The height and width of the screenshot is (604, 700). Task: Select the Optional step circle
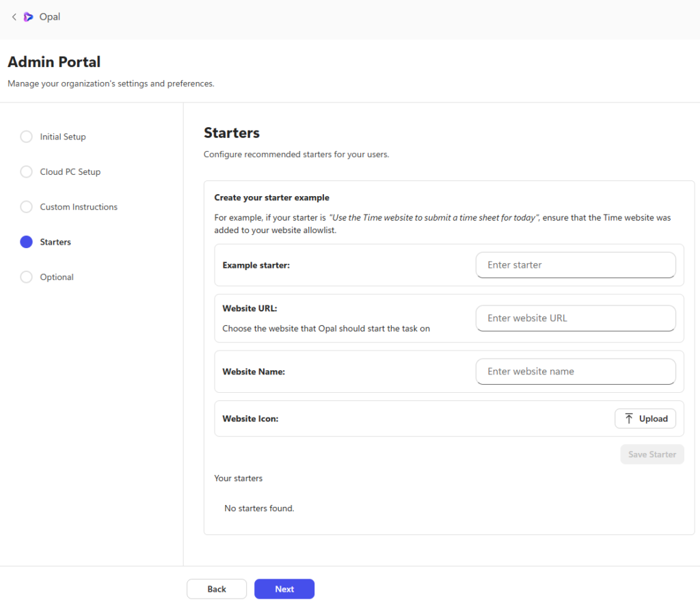tap(27, 277)
